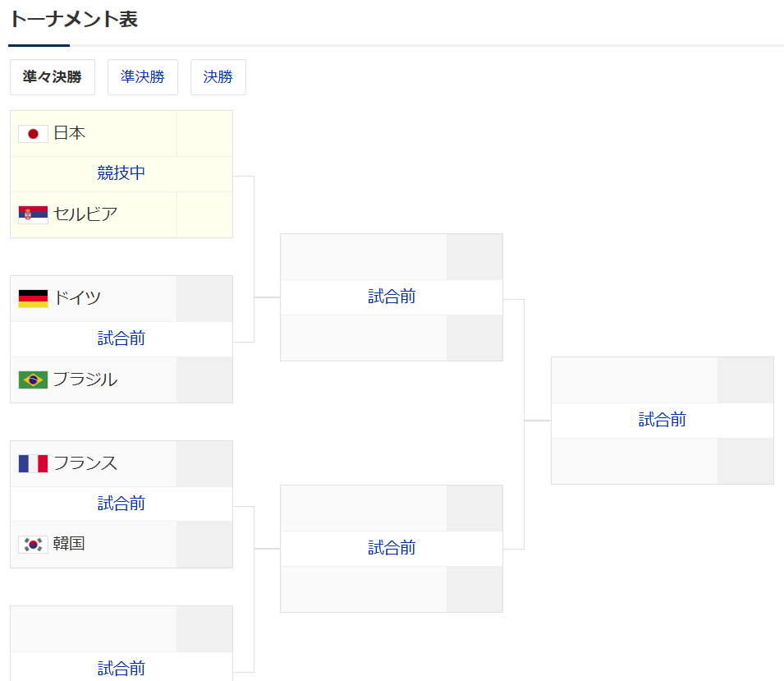Click the ブラジル team name
The height and width of the screenshot is (681, 784).
[85, 380]
